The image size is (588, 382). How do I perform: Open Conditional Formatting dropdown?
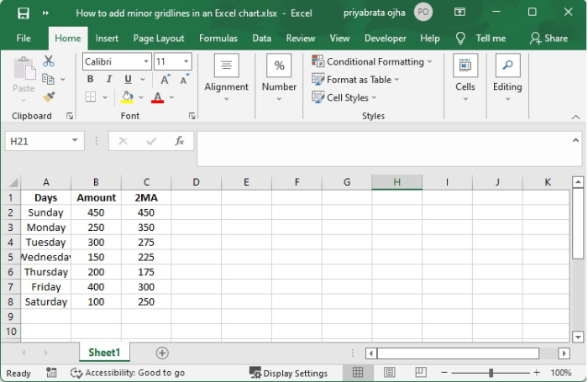click(x=372, y=61)
